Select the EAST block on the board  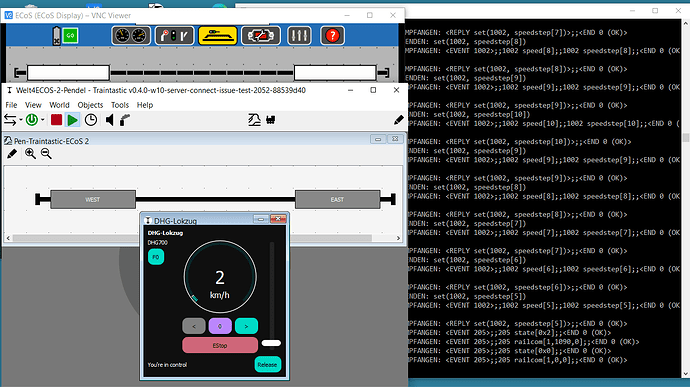tap(338, 199)
